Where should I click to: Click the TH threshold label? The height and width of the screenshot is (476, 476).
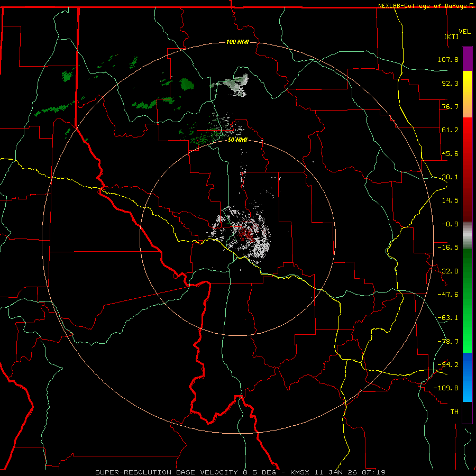click(x=454, y=412)
